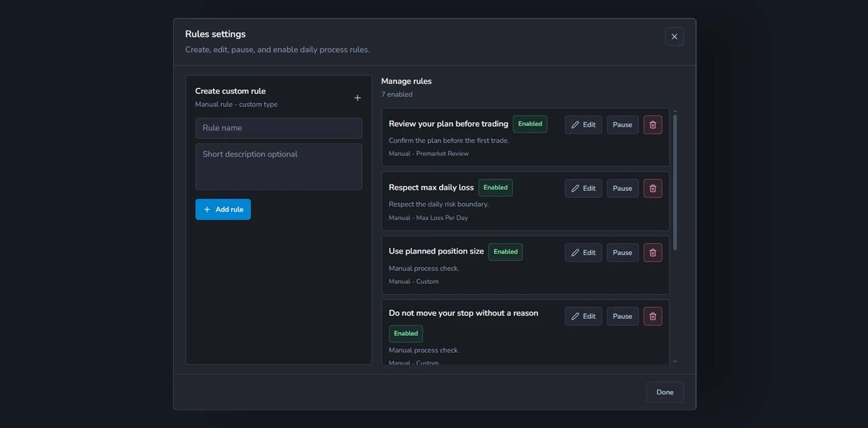This screenshot has height=428, width=868.
Task: Edit 'Review your plan before trading' rule
Action: [583, 124]
